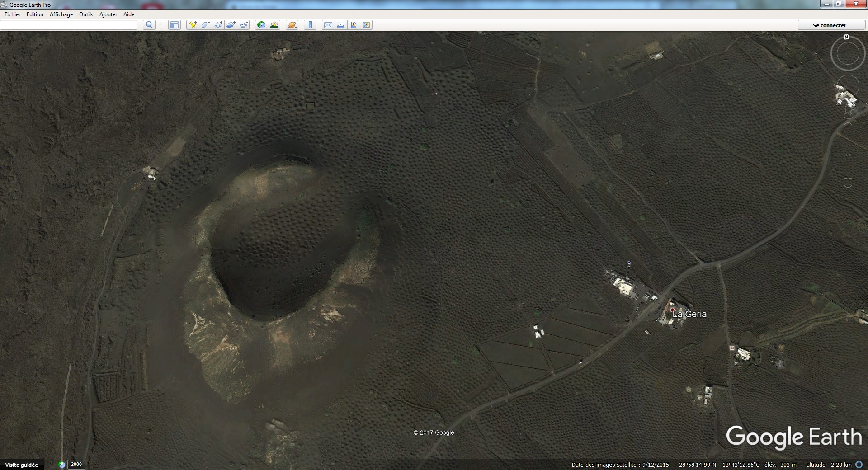Toggle the sidebar panel
The image size is (868, 470).
174,25
